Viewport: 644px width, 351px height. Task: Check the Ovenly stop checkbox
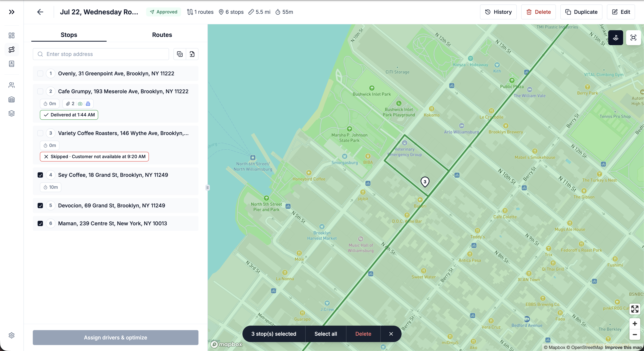coord(40,73)
